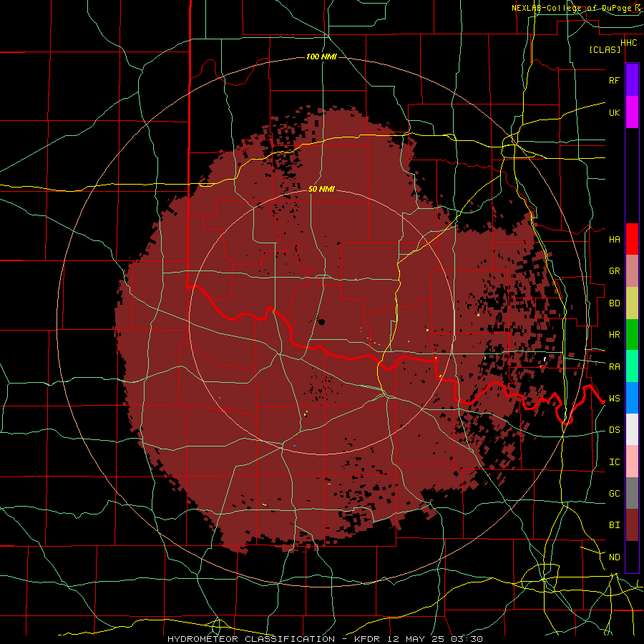Click the "[CLAS]" legend header
Viewport: 644px width, 644px height.
click(x=605, y=49)
